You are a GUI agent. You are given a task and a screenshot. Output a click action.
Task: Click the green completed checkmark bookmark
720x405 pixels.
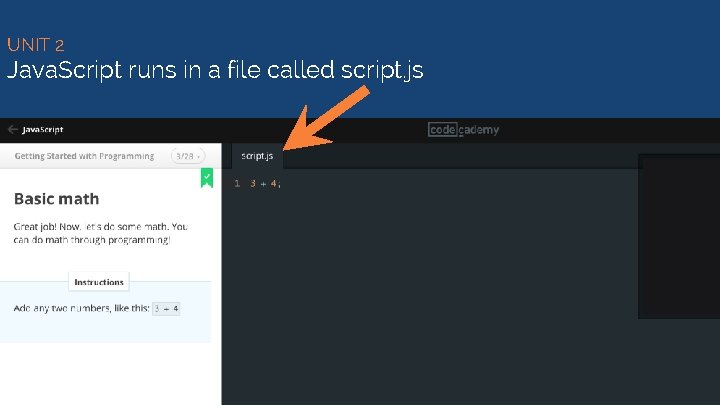coord(207,178)
